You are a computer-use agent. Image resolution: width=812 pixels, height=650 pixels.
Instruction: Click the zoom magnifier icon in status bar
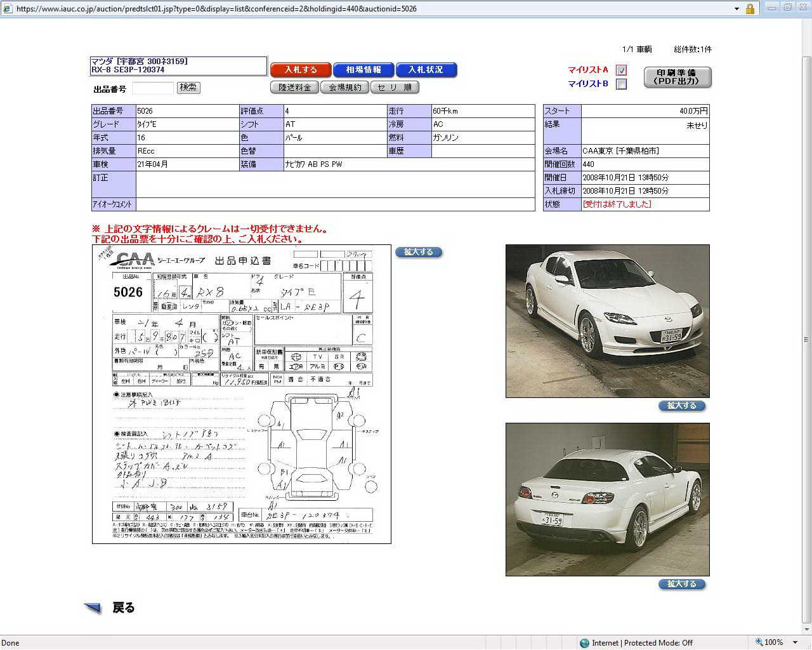(x=759, y=642)
